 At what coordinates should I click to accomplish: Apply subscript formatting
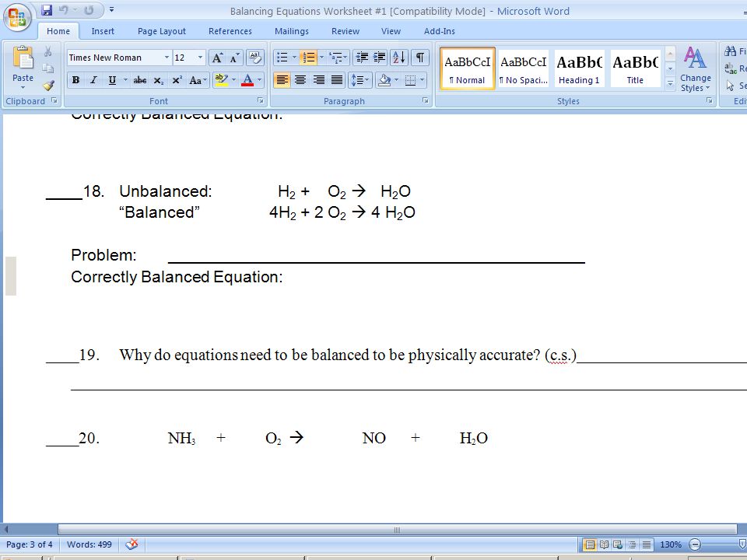pos(158,80)
